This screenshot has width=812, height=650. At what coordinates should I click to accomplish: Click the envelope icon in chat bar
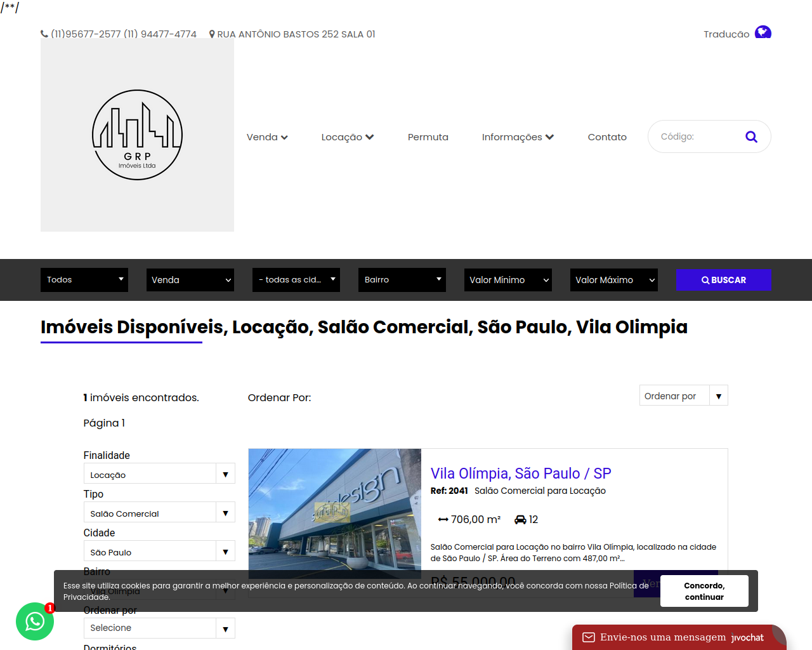[x=589, y=637]
